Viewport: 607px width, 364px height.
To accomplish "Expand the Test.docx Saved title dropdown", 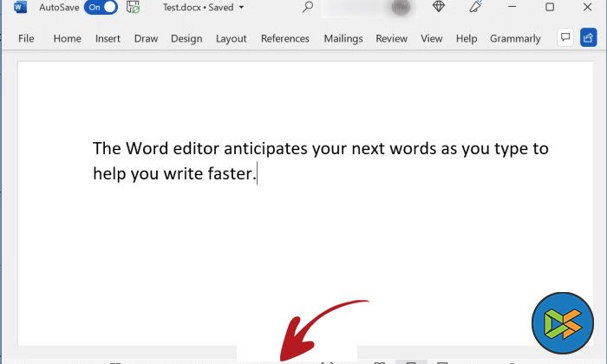I will point(241,7).
